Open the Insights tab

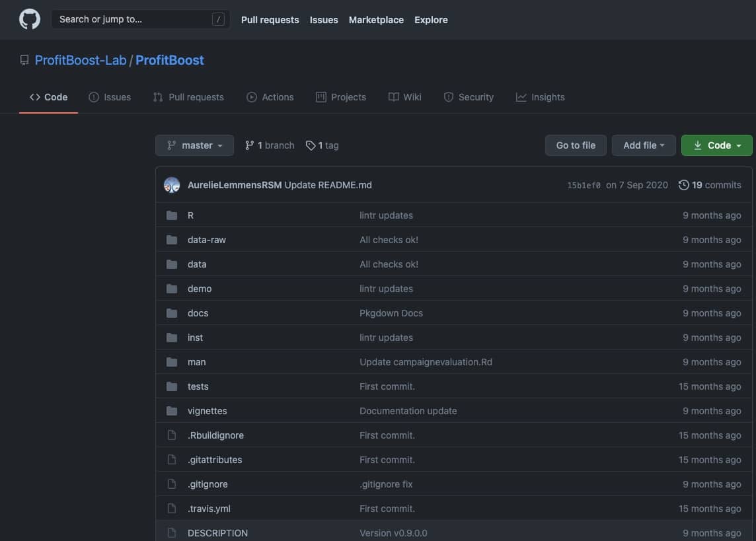[x=540, y=97]
